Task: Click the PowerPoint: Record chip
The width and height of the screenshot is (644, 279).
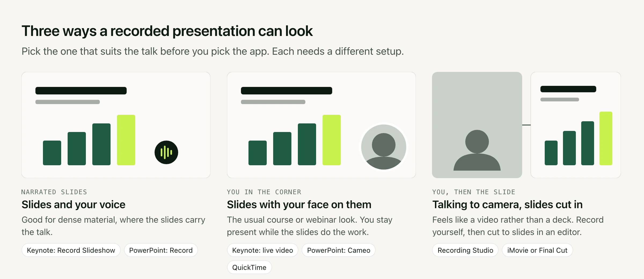Action: tap(161, 250)
